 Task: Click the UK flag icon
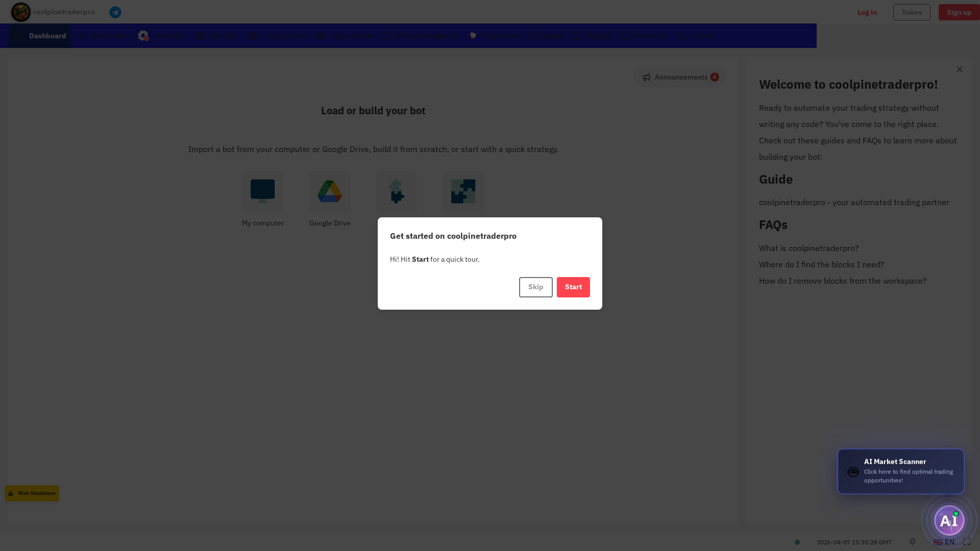point(938,542)
